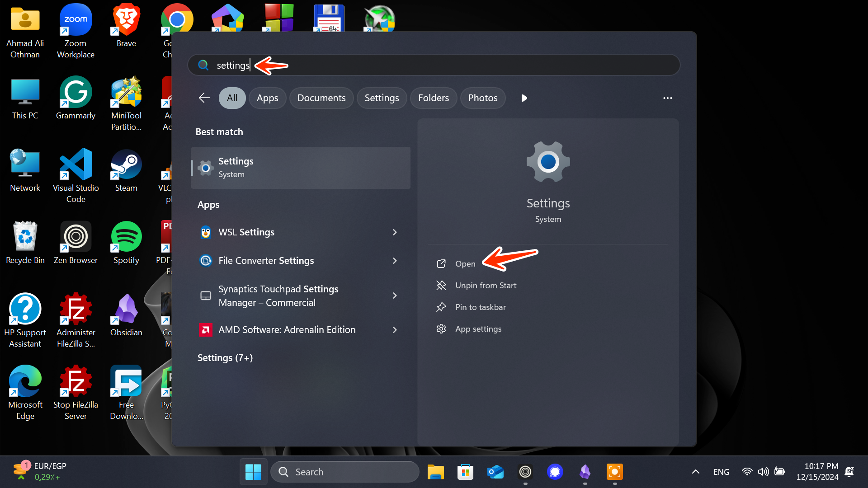Open the Settings app via Open
868x488 pixels.
tap(465, 264)
